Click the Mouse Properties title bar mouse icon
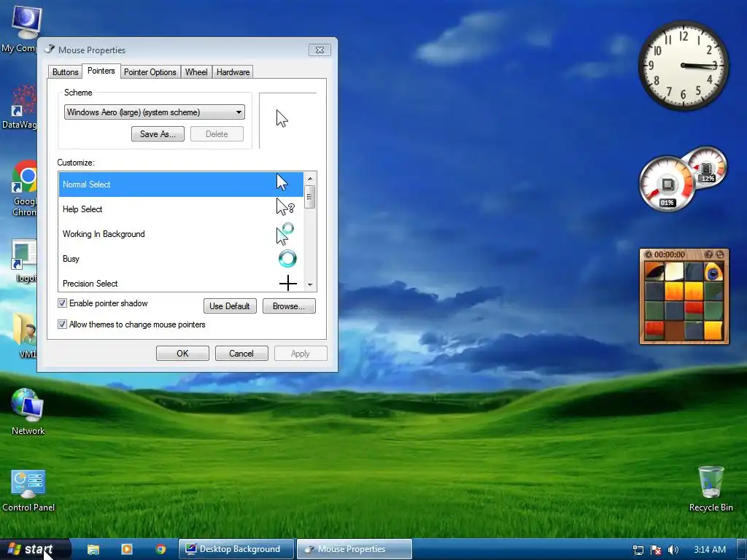The width and height of the screenshot is (747, 560). [50, 50]
